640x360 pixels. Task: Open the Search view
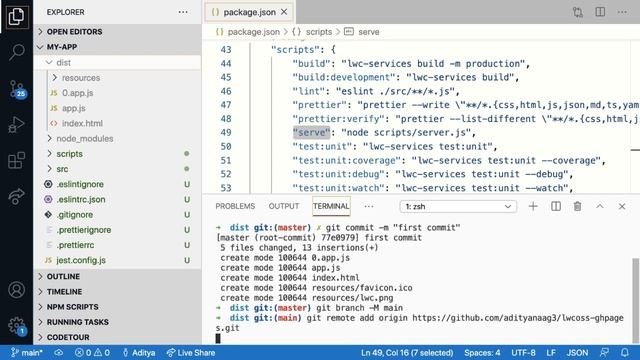click(x=16, y=52)
